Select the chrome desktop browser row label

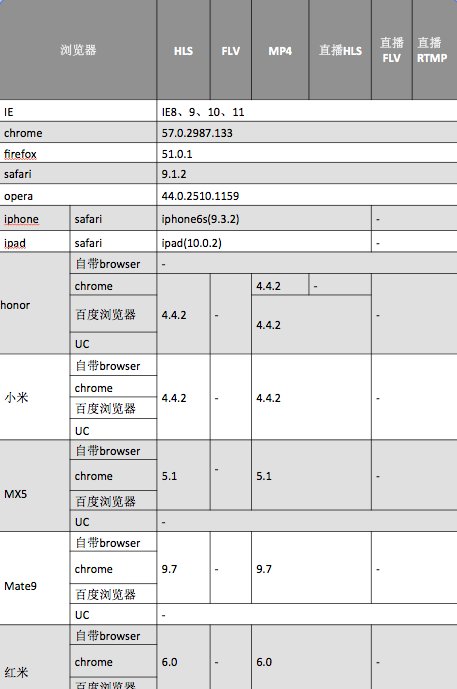coord(78,133)
